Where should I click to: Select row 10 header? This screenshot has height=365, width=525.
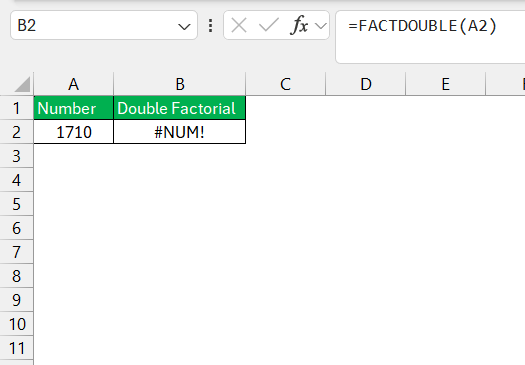pos(16,324)
